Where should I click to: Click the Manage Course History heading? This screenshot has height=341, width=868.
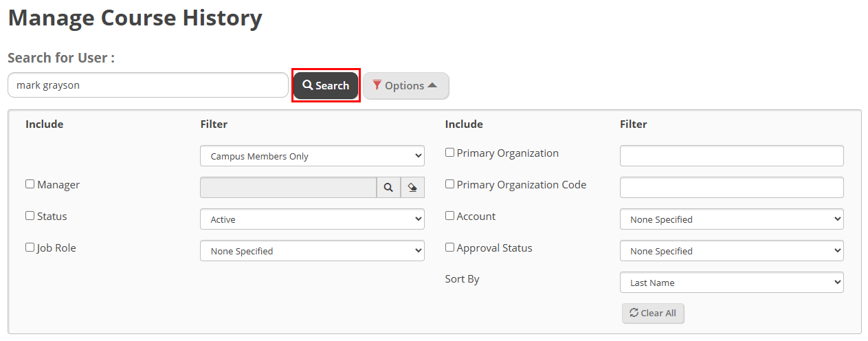(135, 18)
